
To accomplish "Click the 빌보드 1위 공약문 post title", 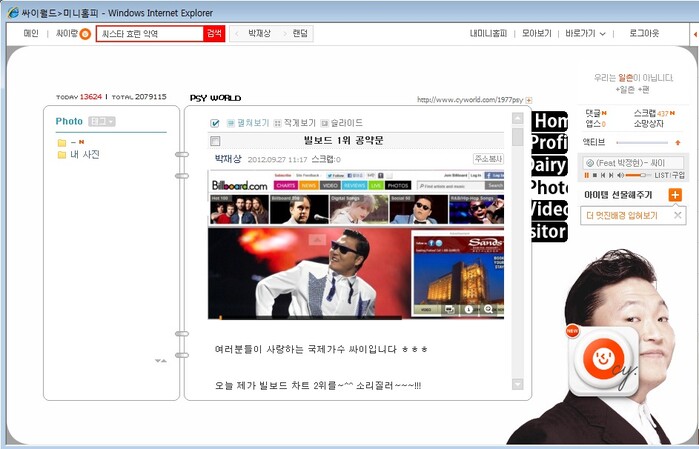I will [343, 141].
